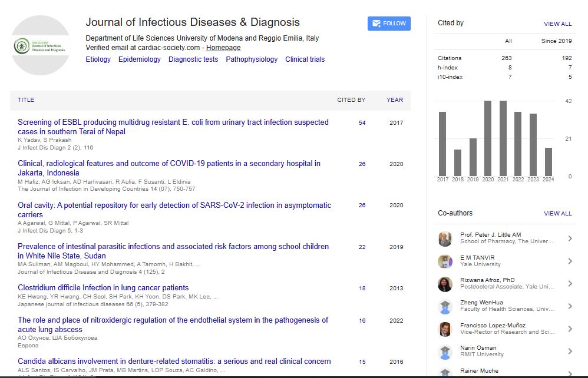The width and height of the screenshot is (588, 378).
Task: Open citation count 18 for Clostridium article
Action: coord(362,288)
